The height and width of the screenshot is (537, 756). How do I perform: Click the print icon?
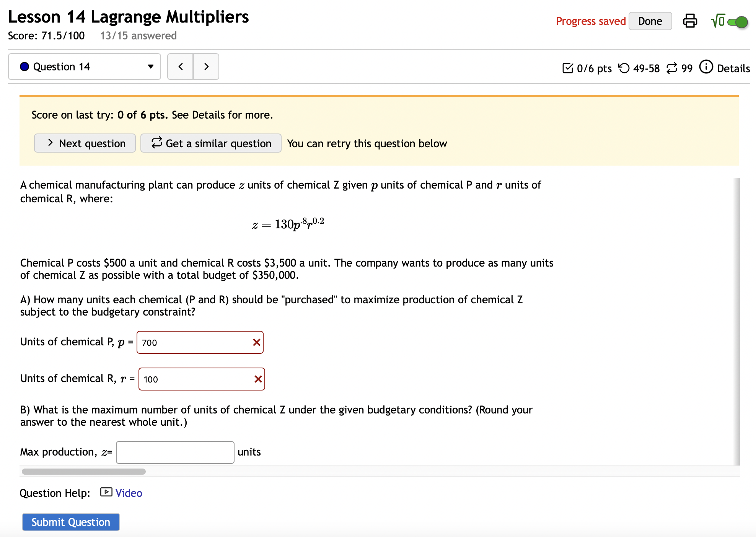point(690,21)
